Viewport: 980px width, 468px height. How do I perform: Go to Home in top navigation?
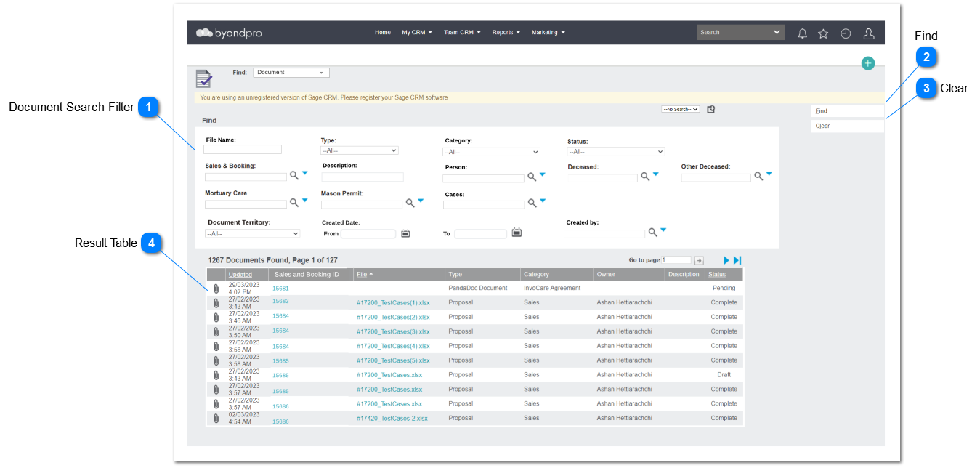[383, 33]
